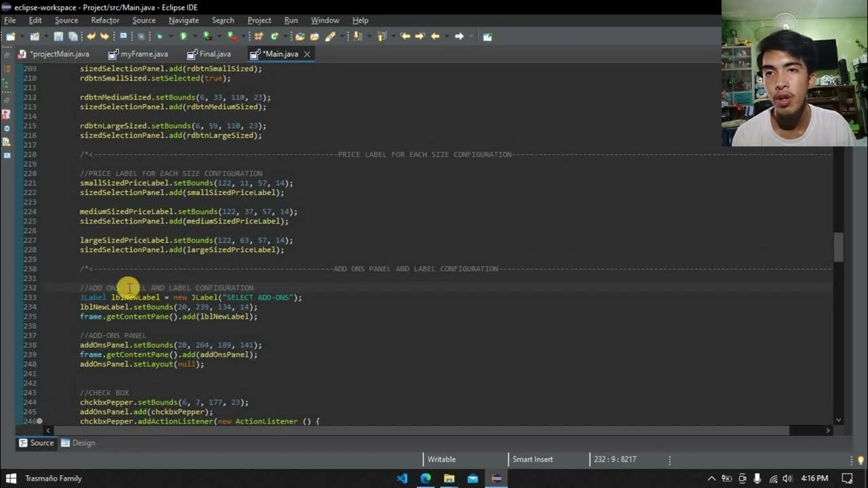This screenshot has height=488, width=868.
Task: Click the Open Task folder icon
Action: (315, 37)
